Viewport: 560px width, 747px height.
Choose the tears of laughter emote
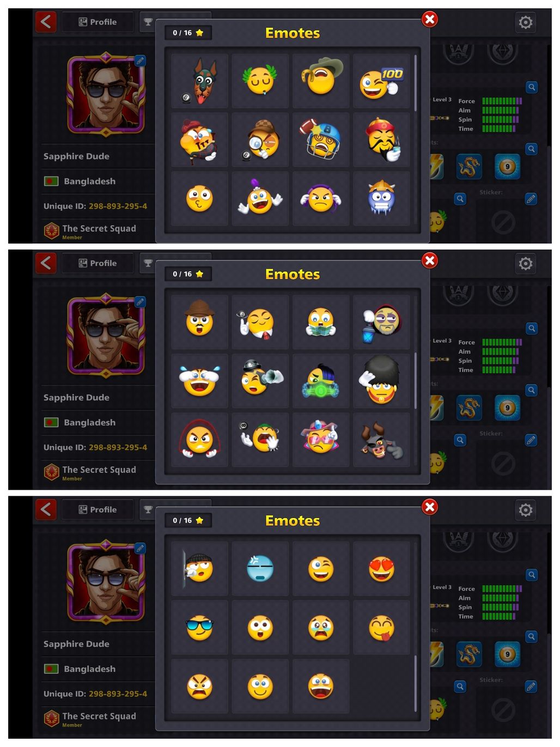199,381
